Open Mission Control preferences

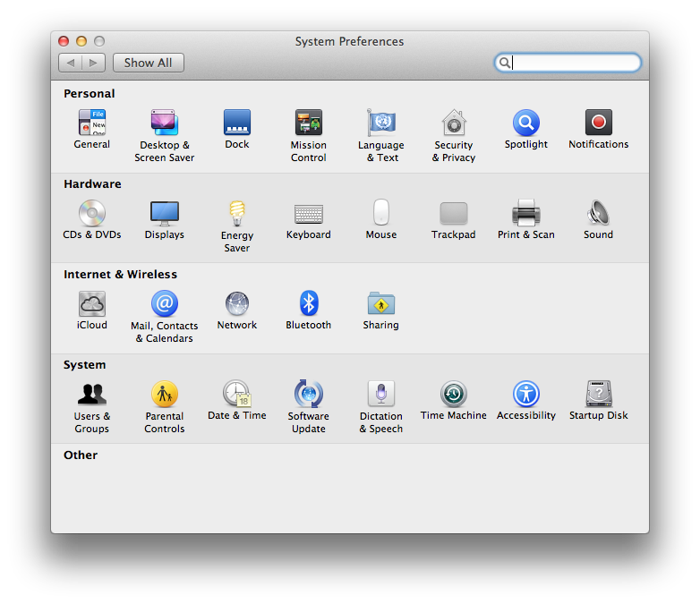308,123
